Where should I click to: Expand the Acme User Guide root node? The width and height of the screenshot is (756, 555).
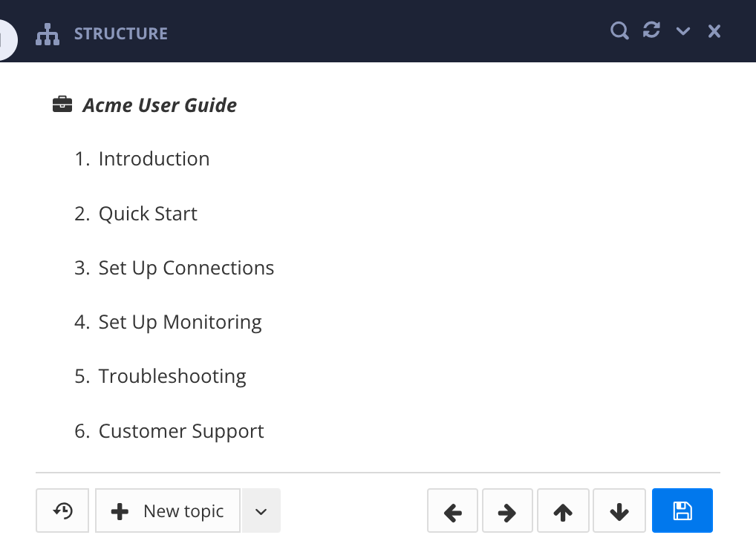pos(160,105)
